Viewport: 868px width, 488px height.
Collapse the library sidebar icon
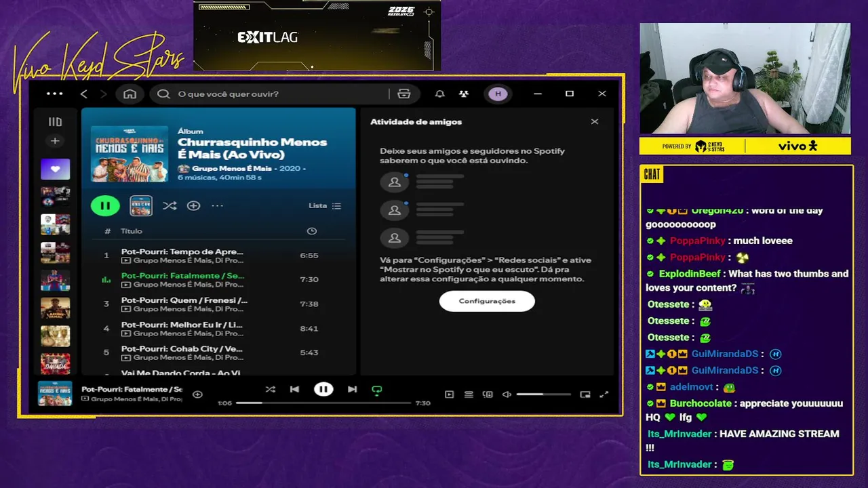pyautogui.click(x=55, y=122)
